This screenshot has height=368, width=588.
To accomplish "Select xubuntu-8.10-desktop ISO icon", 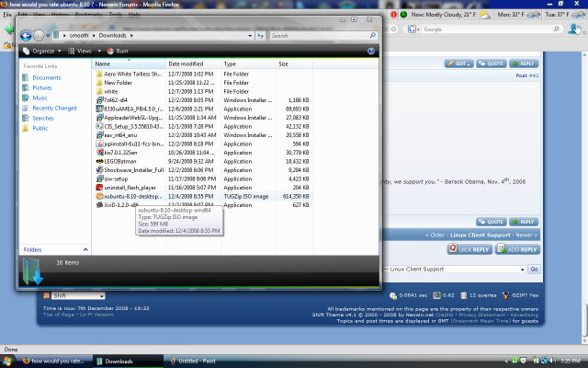I will coord(99,196).
